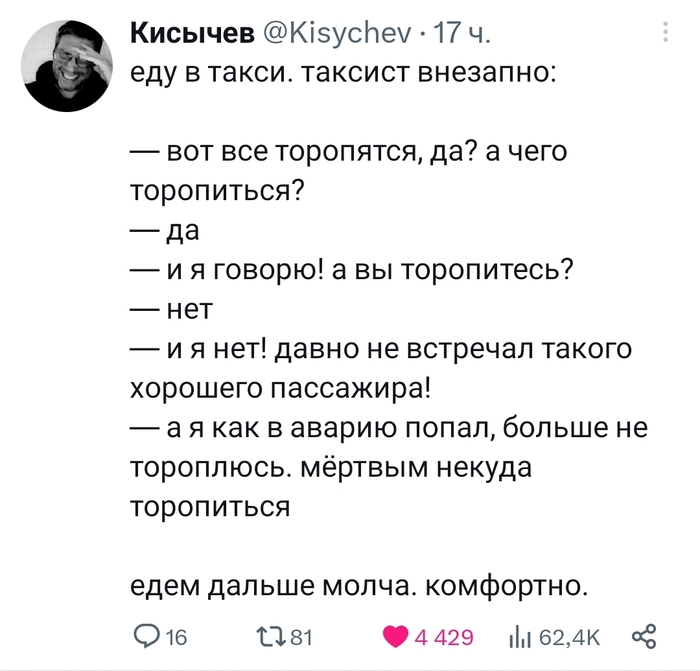Viewport: 700px width, 671px height.
Task: Share the tweet using the share icon
Action: coord(644,638)
